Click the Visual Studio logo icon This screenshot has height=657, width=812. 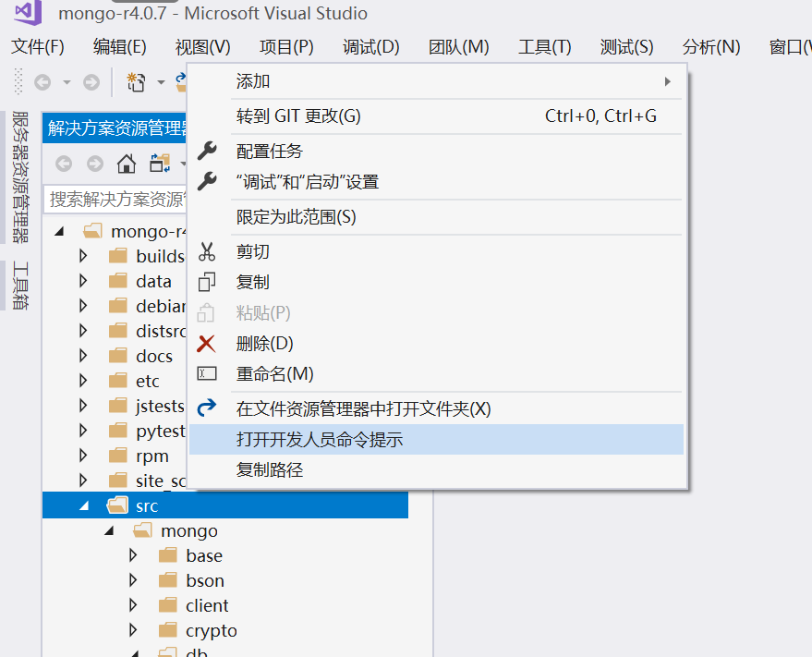28,12
